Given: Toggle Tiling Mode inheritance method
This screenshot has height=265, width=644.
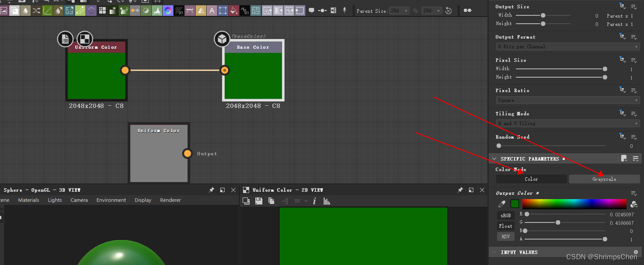Looking at the screenshot, I should pyautogui.click(x=623, y=114).
